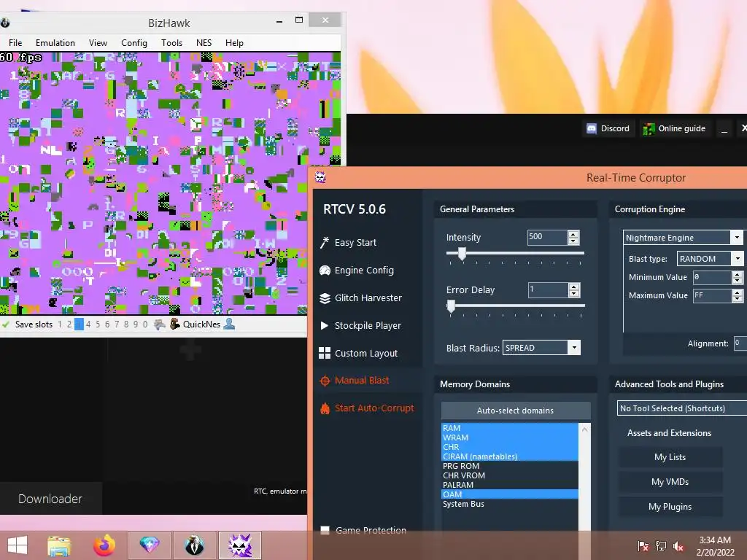Select the System Bus memory domain
Image resolution: width=747 pixels, height=560 pixels.
510,504
